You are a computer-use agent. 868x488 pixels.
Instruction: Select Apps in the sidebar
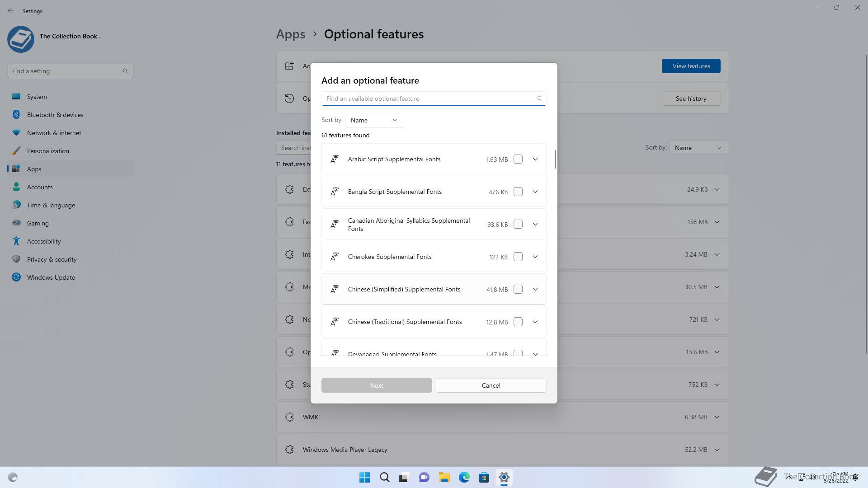(70, 169)
